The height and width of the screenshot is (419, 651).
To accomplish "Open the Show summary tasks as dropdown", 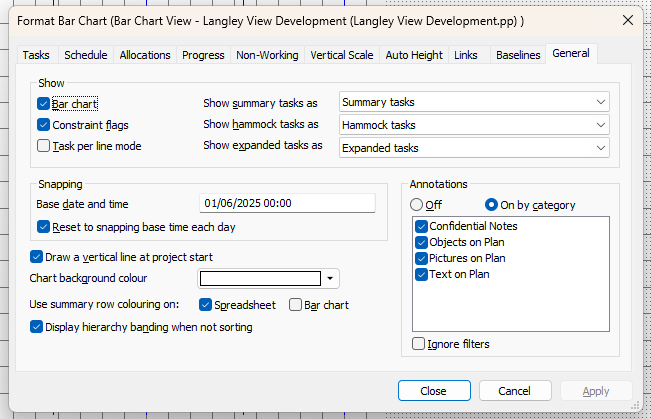I will click(474, 102).
